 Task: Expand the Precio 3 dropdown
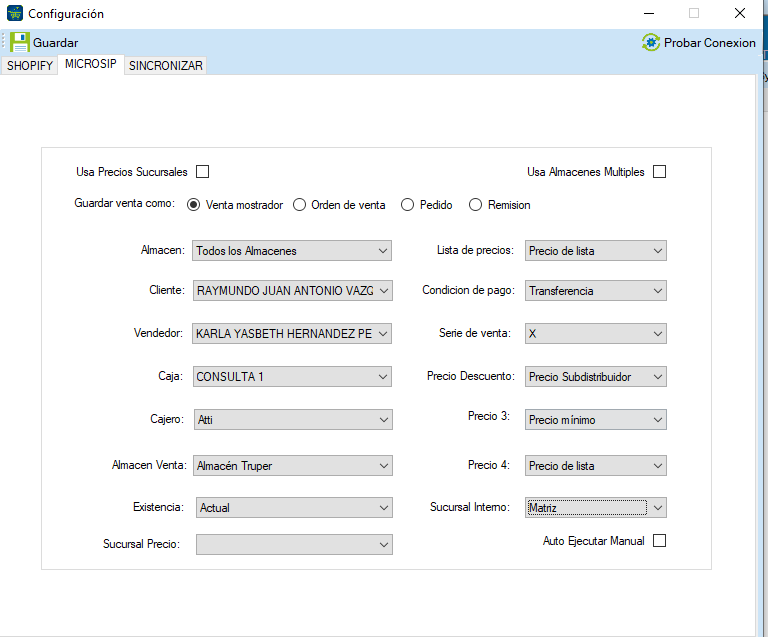pyautogui.click(x=596, y=420)
